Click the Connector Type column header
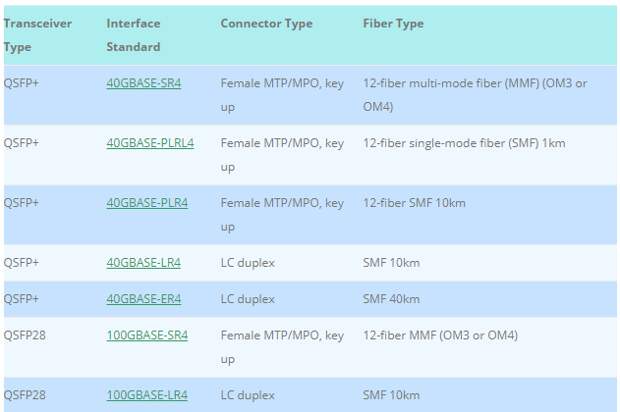This screenshot has height=412, width=620. pos(267,24)
